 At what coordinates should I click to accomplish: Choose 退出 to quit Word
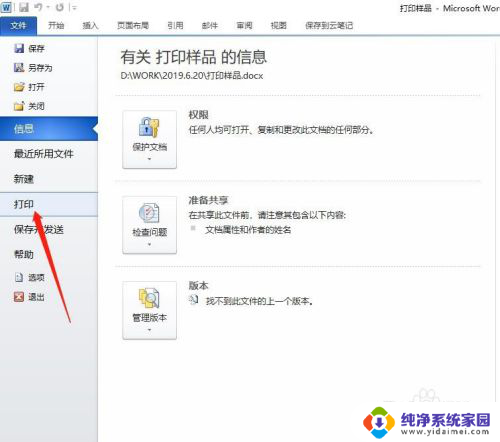(36, 297)
